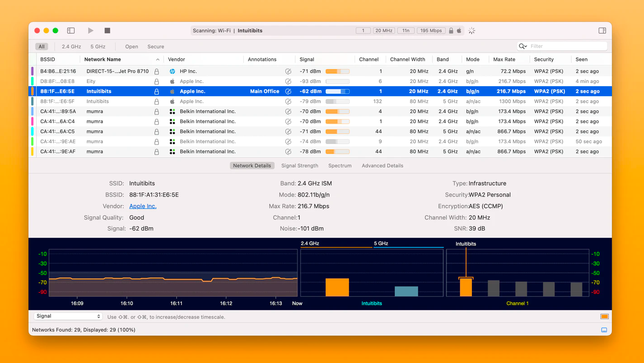Select the Main Office annotation cell

[265, 91]
